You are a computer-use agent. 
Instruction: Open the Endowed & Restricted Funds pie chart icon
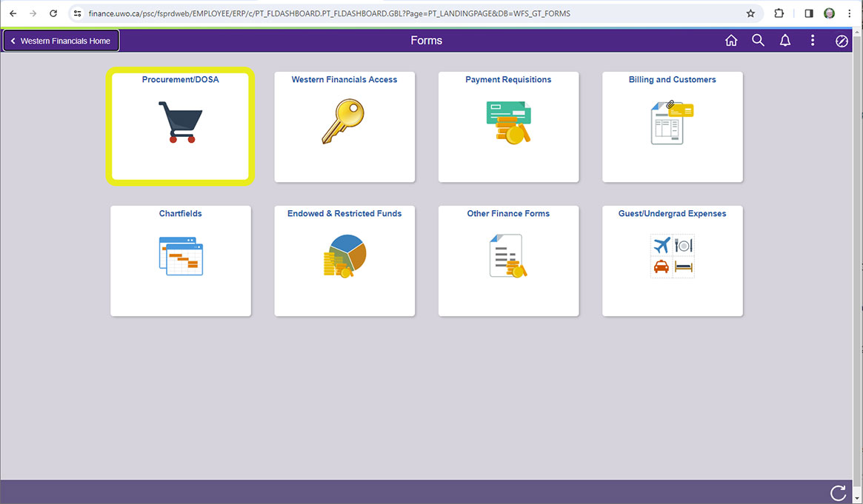pyautogui.click(x=344, y=256)
